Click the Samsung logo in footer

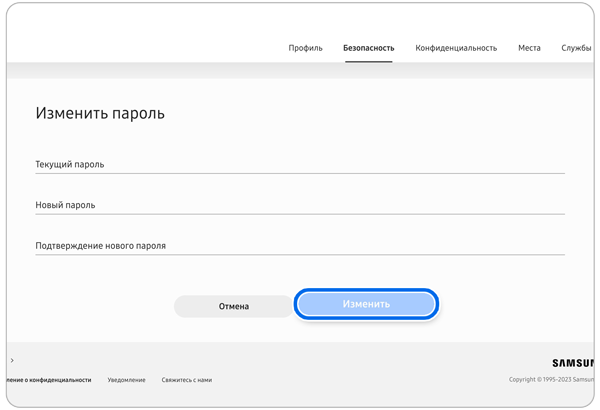pyautogui.click(x=572, y=363)
